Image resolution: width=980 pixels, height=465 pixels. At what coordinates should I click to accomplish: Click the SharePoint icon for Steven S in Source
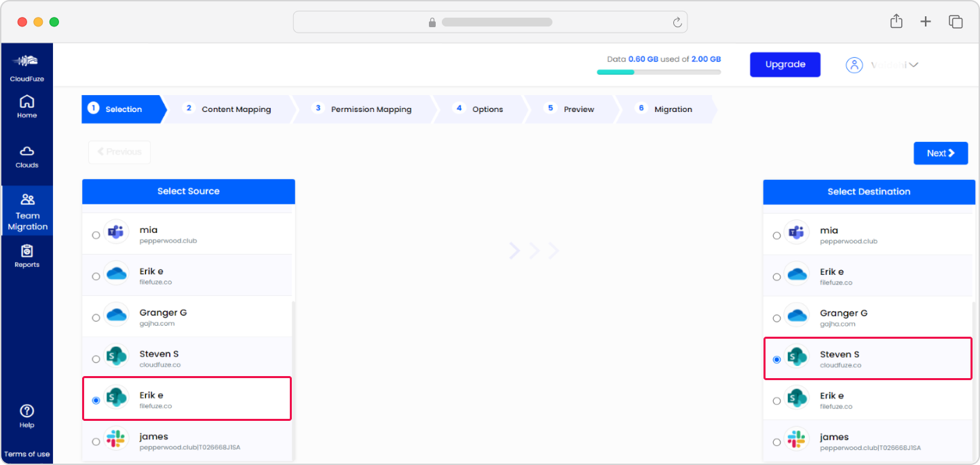pyautogui.click(x=117, y=357)
